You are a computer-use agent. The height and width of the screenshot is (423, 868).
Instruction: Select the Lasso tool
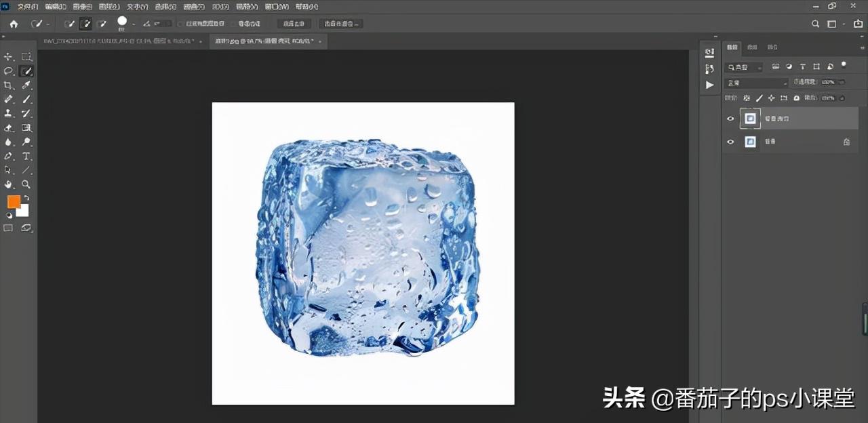(x=9, y=71)
